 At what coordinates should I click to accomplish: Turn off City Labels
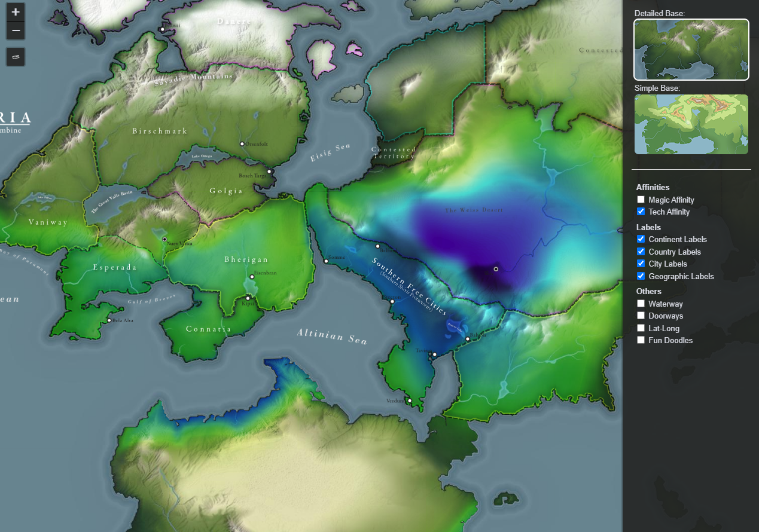click(x=641, y=264)
